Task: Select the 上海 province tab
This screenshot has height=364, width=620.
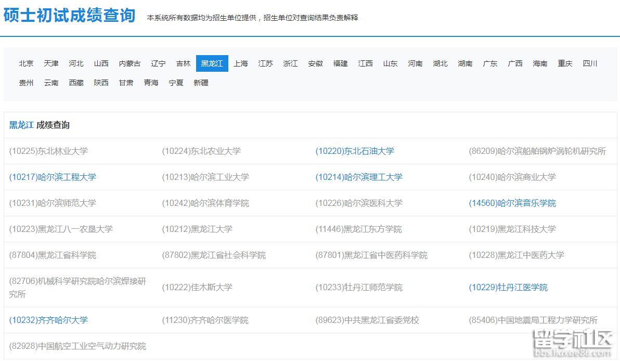Action: (240, 63)
